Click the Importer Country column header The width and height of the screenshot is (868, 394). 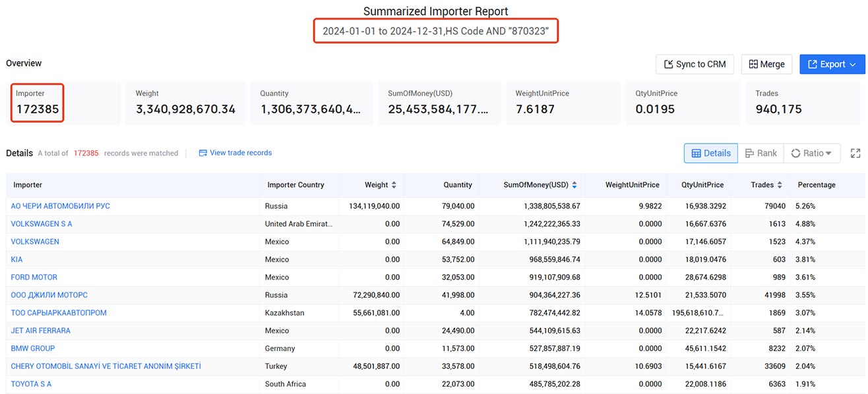[x=295, y=185]
